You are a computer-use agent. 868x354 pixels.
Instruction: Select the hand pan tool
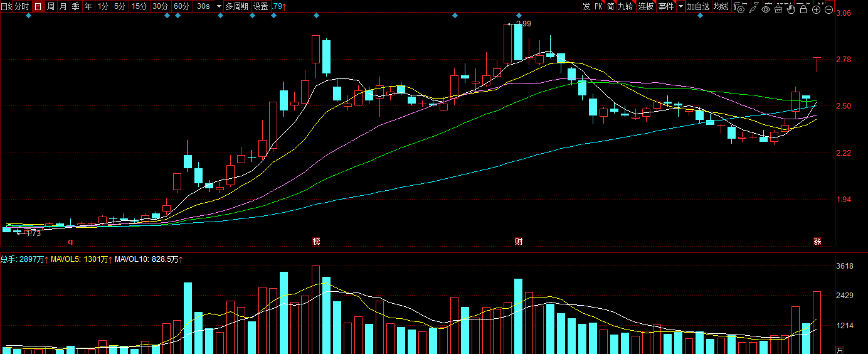click(x=791, y=9)
